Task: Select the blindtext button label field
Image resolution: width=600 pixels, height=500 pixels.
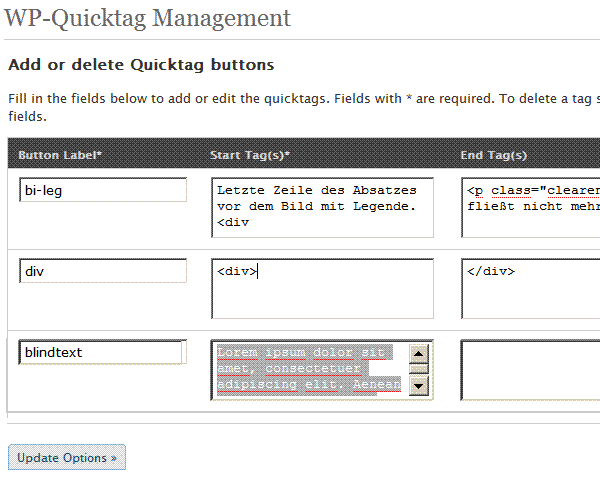Action: 103,352
